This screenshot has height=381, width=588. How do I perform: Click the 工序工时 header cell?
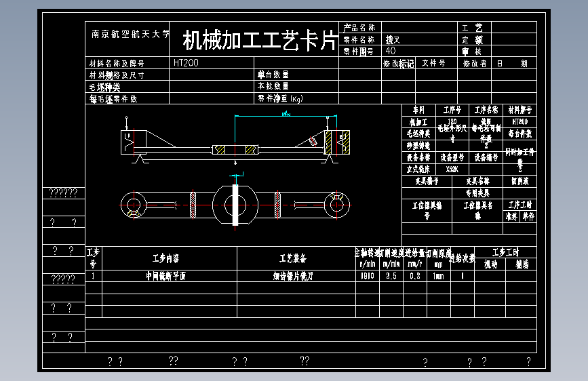point(520,205)
